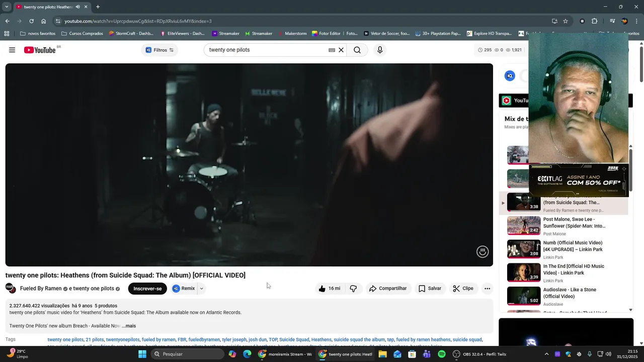Open the EliteViewers - Dash... bookmark
The image size is (644, 362).
pyautogui.click(x=182, y=34)
